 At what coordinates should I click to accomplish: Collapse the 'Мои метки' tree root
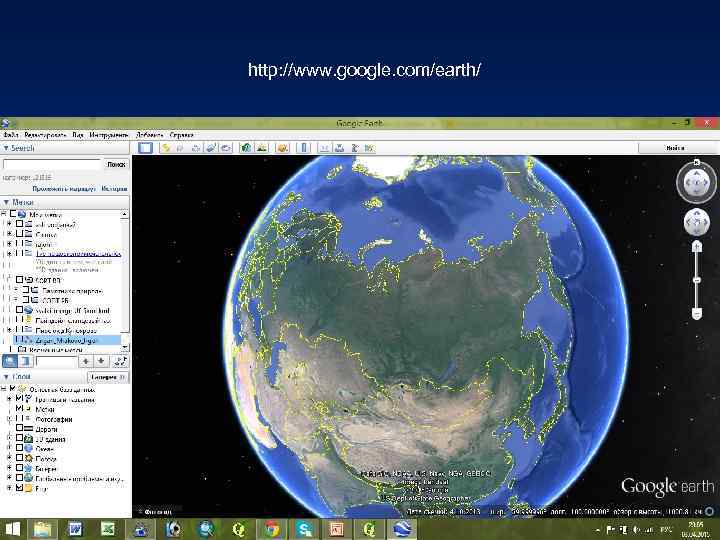4,214
